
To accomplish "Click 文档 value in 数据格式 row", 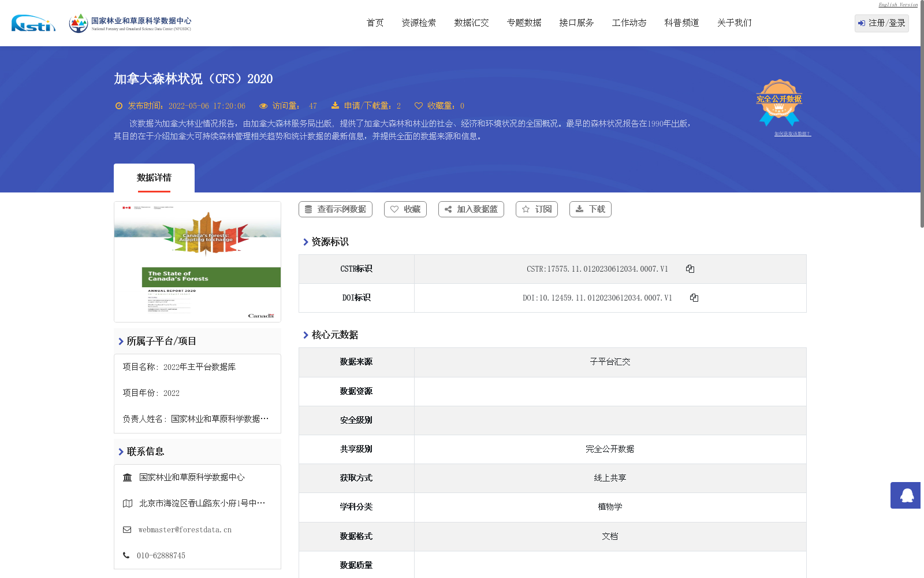I will tap(610, 536).
